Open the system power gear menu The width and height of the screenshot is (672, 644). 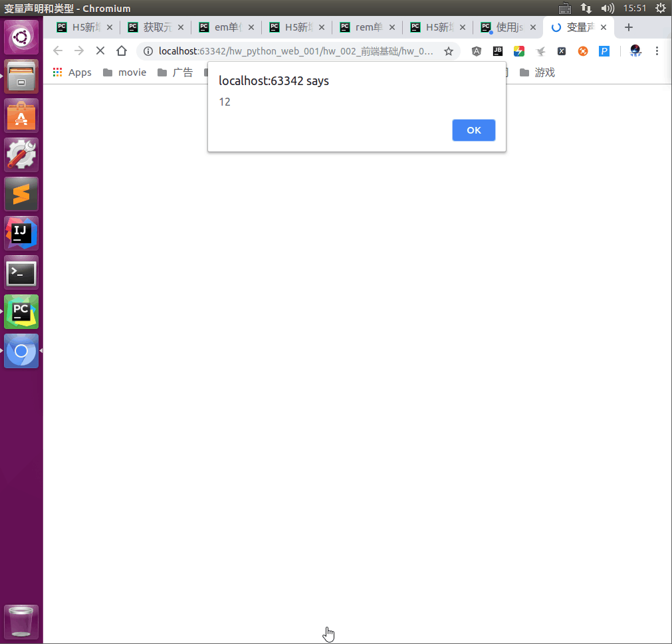coord(661,8)
